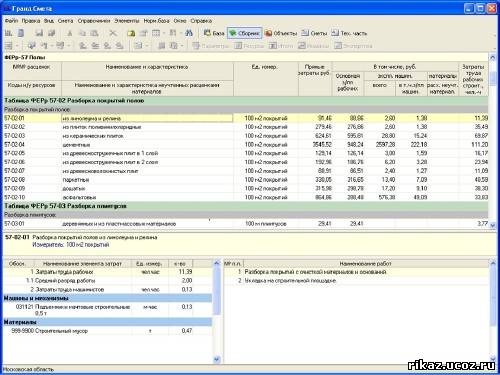Open dropdown arrow left of binoculars icon
500x375 pixels.
tap(181, 33)
